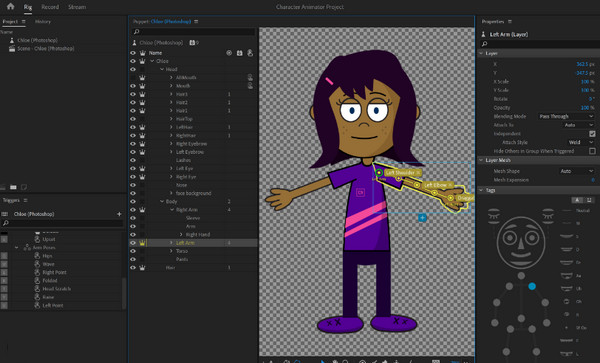Open the Project panel tab
Viewport: 600px width, 363px height.
pos(10,21)
